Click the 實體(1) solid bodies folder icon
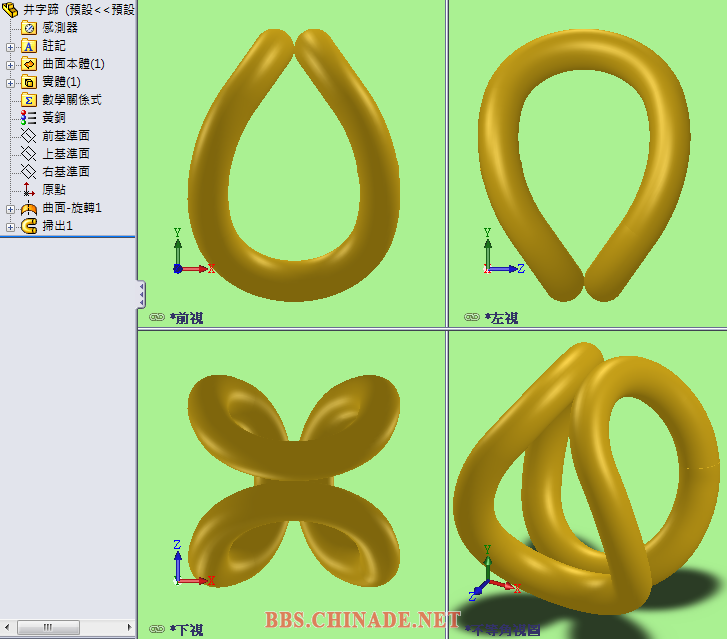 29,82
